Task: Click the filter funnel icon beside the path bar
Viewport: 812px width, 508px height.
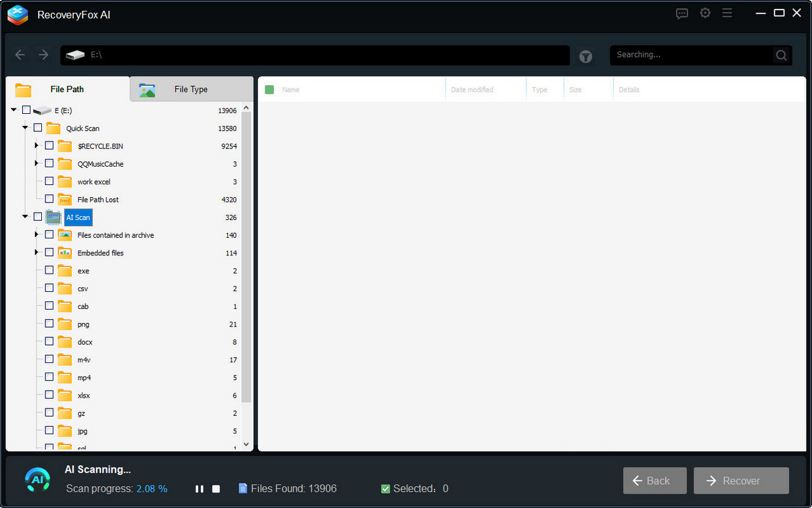Action: (x=585, y=56)
